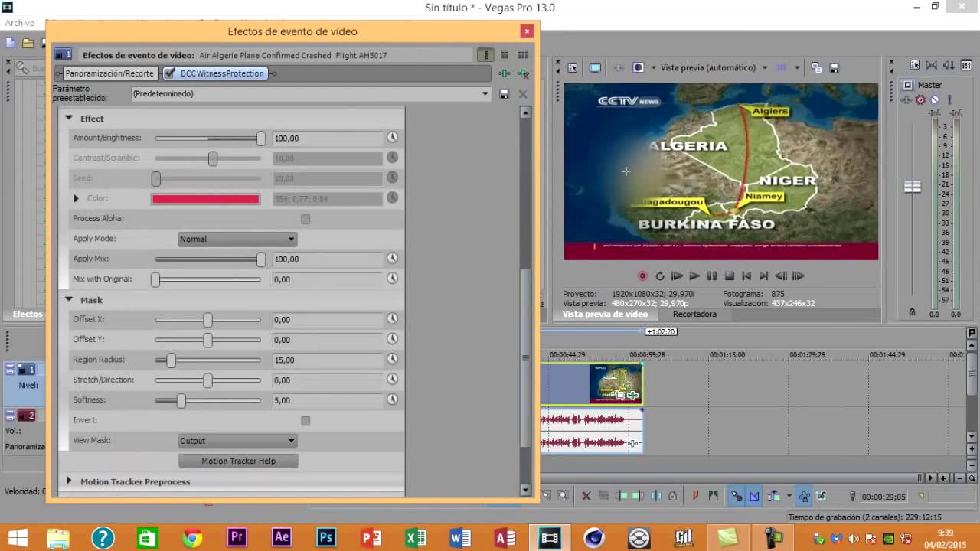This screenshot has height=551, width=980.
Task: Go to end in the preview transport
Action: (x=763, y=276)
